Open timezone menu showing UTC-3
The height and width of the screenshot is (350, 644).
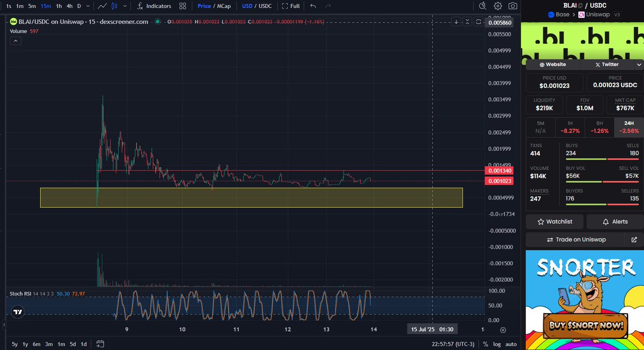453,344
